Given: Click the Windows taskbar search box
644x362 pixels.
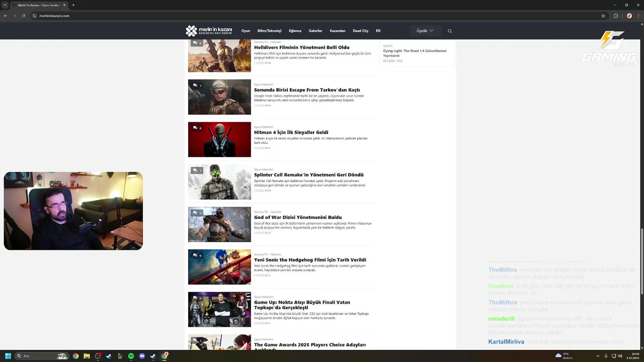Looking at the screenshot, I should [42, 356].
